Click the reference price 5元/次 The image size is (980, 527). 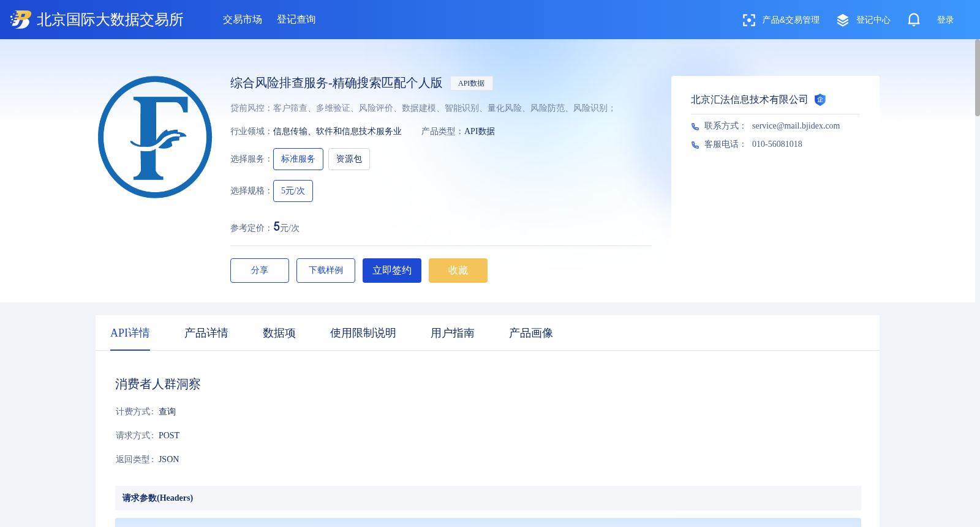[286, 227]
